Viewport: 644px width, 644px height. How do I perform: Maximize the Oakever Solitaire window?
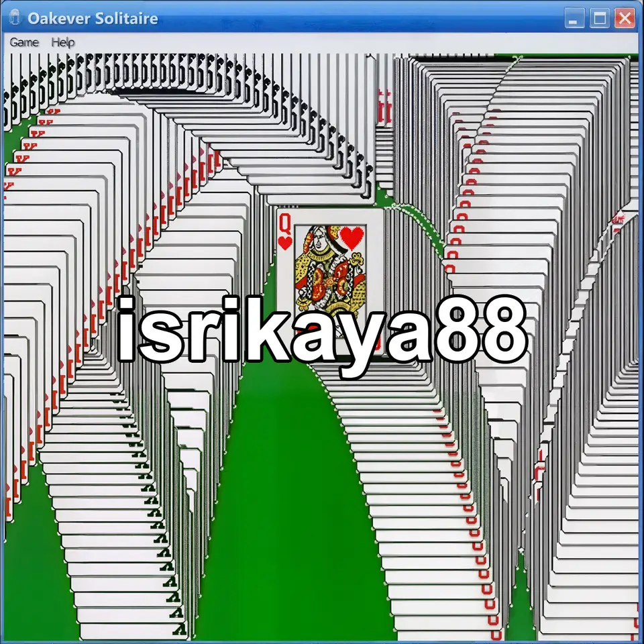tap(599, 19)
